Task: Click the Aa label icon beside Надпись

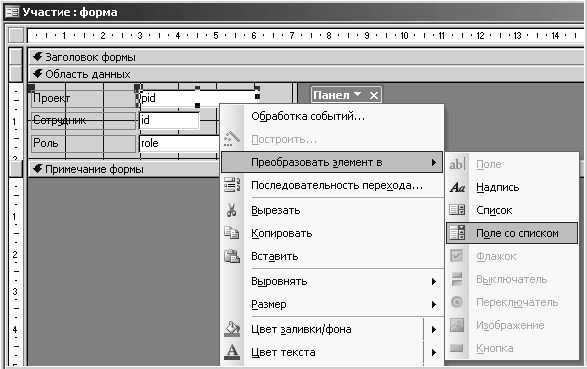Action: pos(457,187)
